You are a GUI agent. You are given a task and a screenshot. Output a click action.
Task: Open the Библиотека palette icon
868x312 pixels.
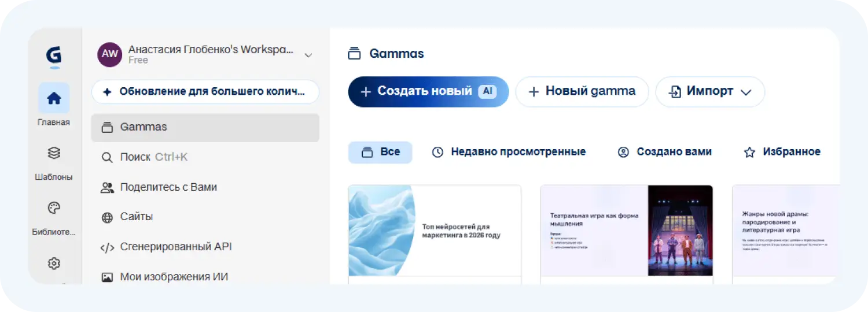pos(54,208)
